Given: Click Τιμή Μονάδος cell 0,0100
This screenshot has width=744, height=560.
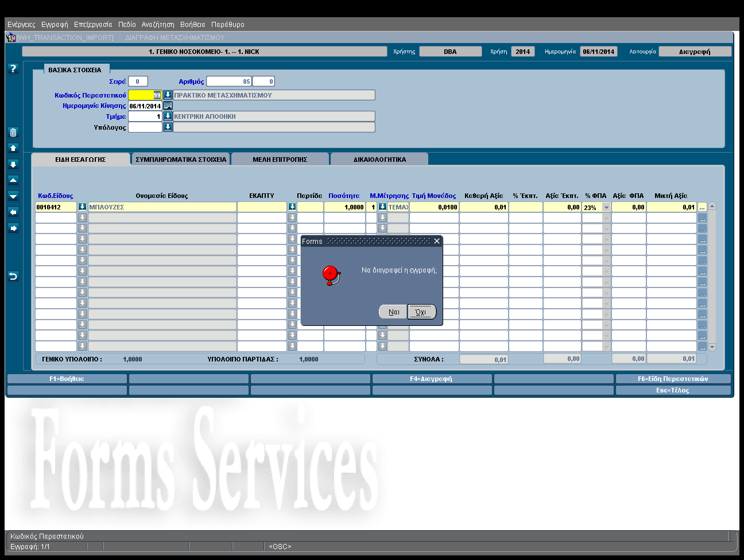Looking at the screenshot, I should point(434,207).
